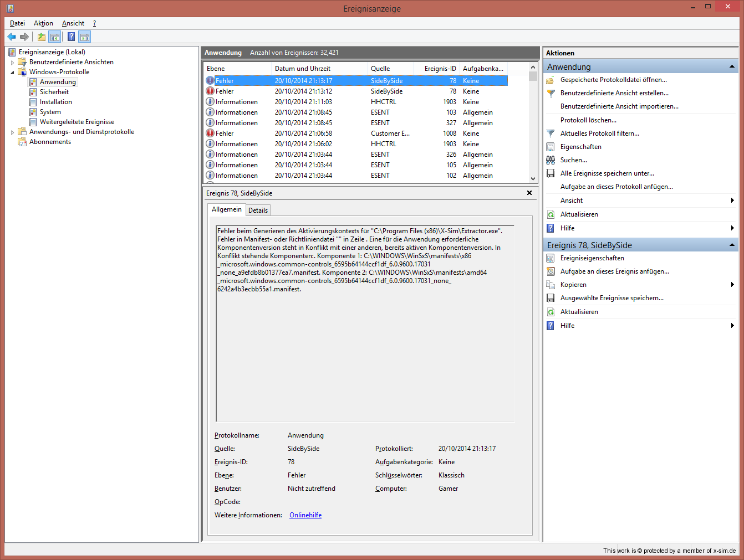Image resolution: width=744 pixels, height=560 pixels.
Task: Click the binoculars icon beside 'Suchen'
Action: (551, 160)
